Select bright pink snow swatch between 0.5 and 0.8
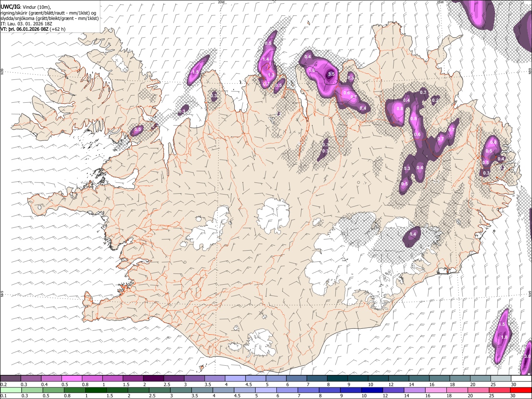 (x=71, y=378)
